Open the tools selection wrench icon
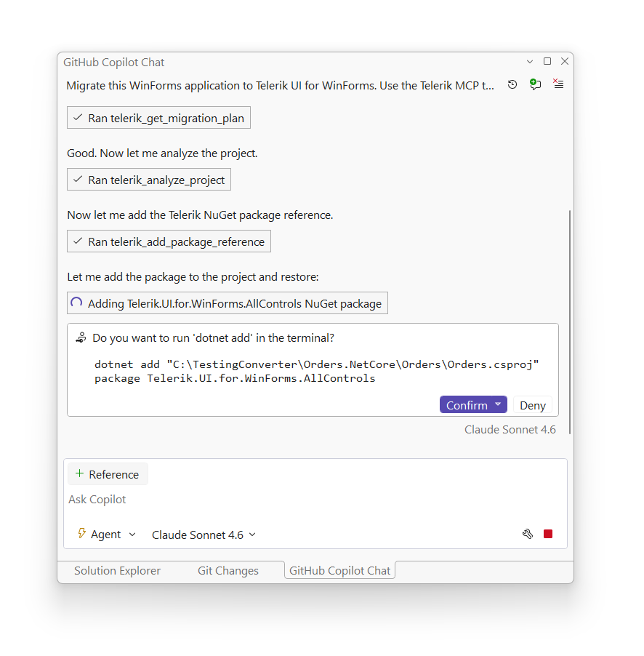The height and width of the screenshot is (656, 644). click(x=527, y=534)
